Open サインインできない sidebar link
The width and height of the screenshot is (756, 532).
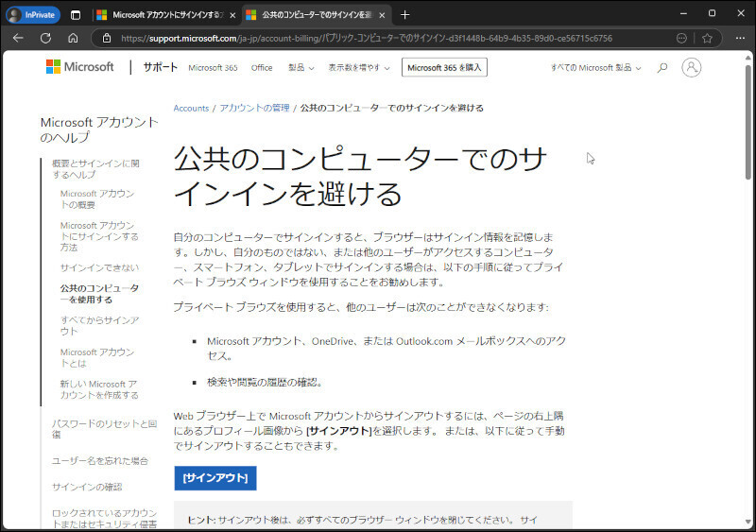[x=99, y=267]
